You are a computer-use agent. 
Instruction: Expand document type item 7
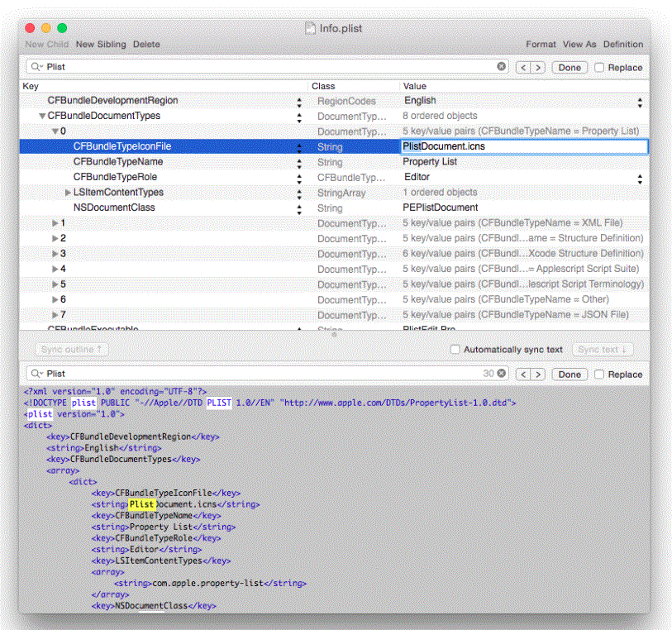pos(55,315)
